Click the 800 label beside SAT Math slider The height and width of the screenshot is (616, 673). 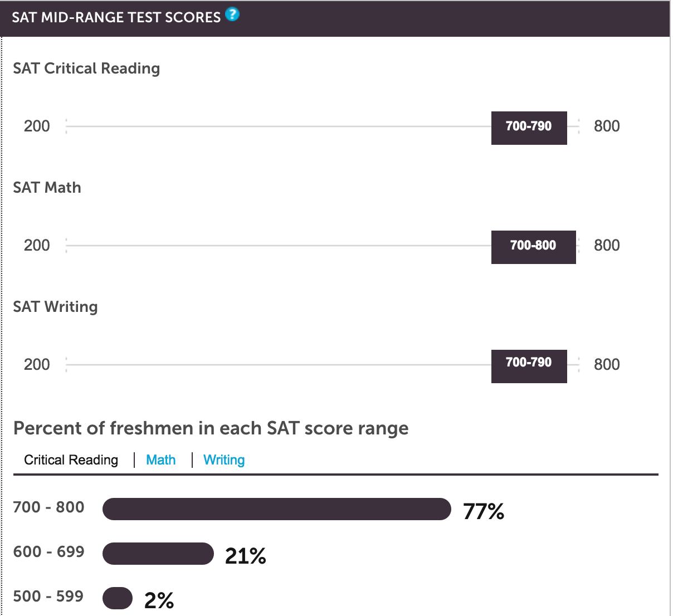pyautogui.click(x=607, y=245)
